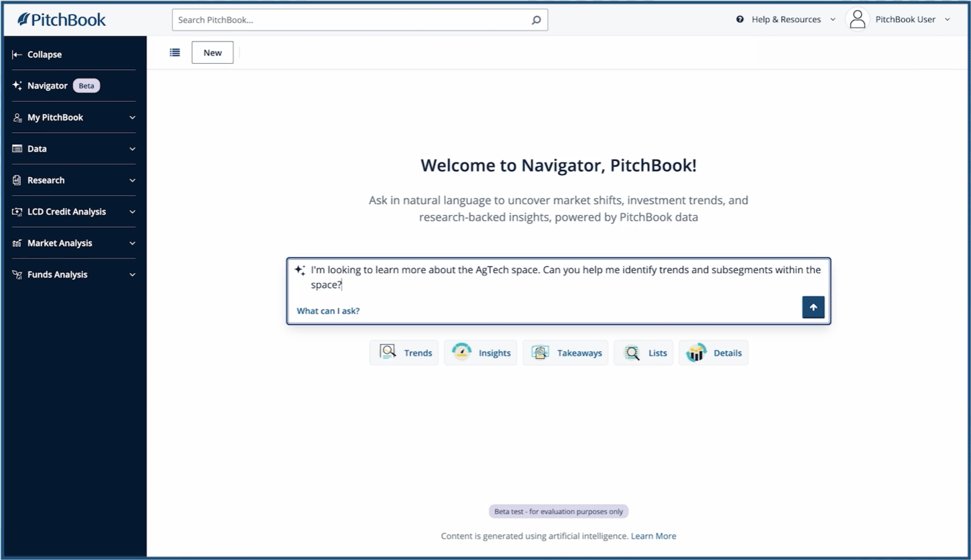
Task: Open Navigator in the sidebar
Action: [47, 86]
